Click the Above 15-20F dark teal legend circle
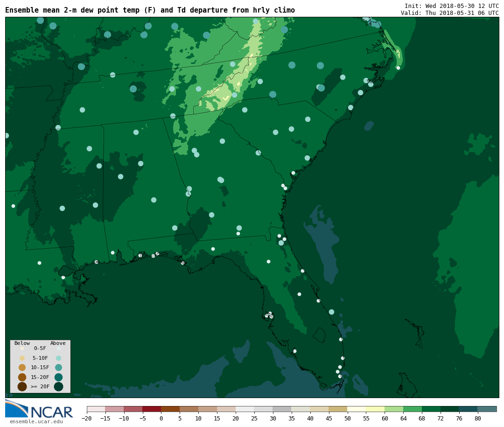504x427 pixels. (58, 377)
